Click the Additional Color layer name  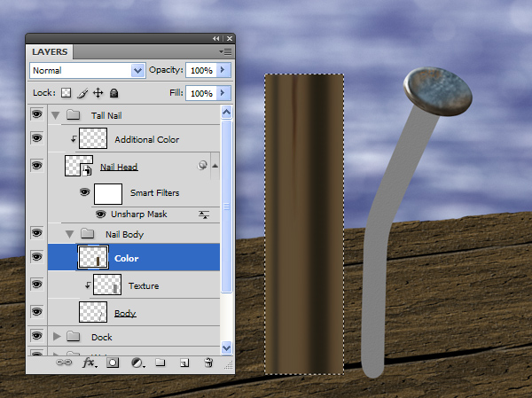coord(147,139)
